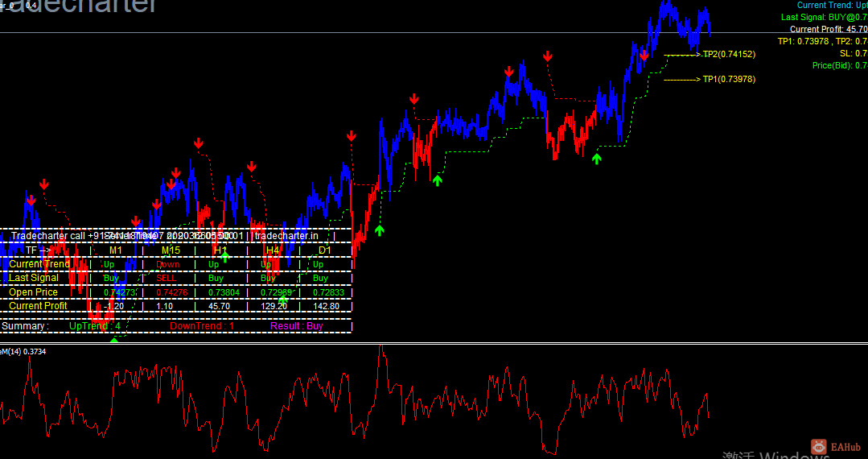Click the green arrow overlapping the H1 header
The height and width of the screenshot is (459, 868).
[x=224, y=256]
